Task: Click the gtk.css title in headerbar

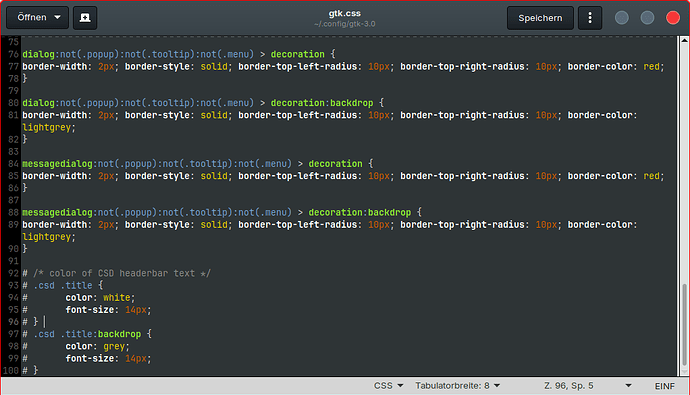Action: [x=345, y=13]
